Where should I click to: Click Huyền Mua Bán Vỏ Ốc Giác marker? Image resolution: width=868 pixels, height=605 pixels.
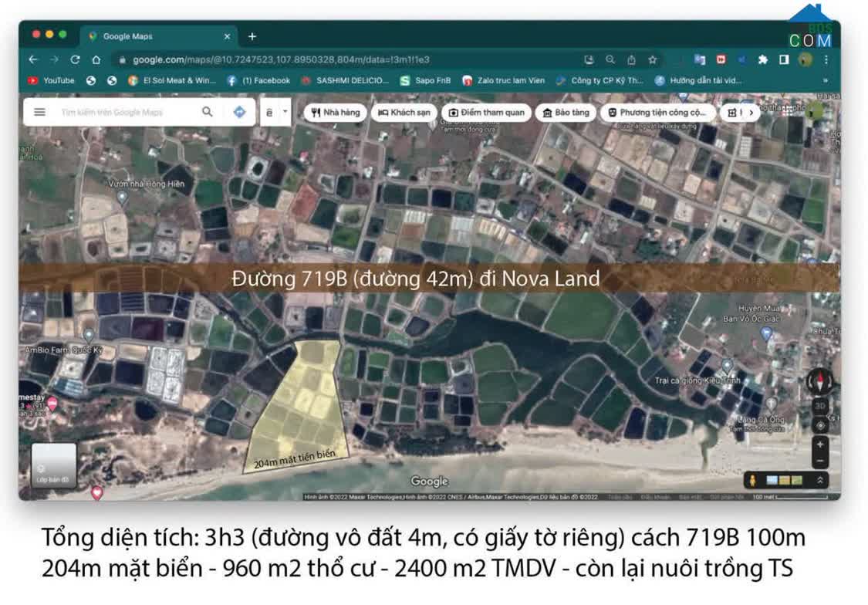point(767,333)
